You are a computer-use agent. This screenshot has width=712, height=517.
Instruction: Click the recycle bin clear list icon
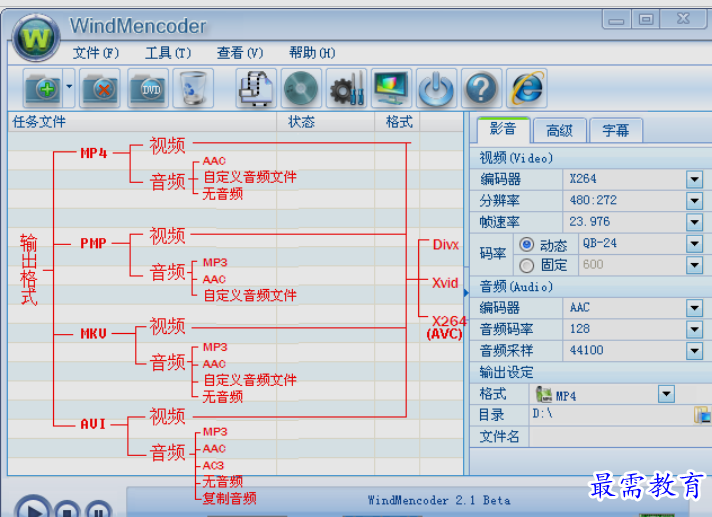point(193,88)
